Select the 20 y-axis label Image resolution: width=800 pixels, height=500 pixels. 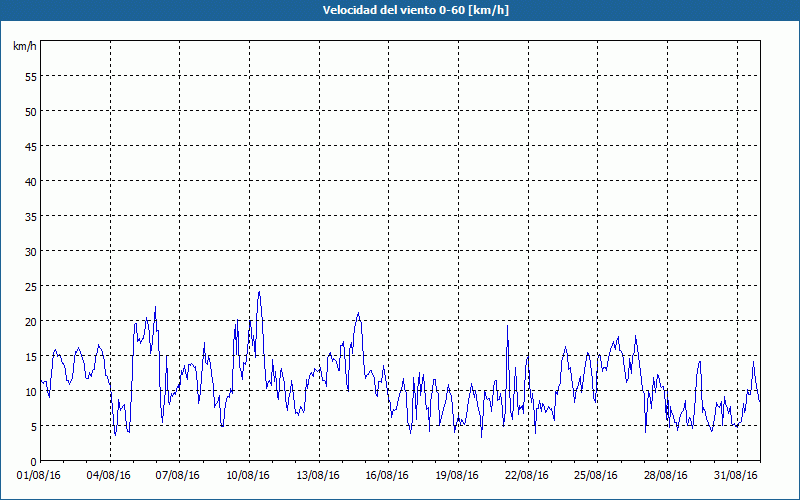[x=31, y=322]
